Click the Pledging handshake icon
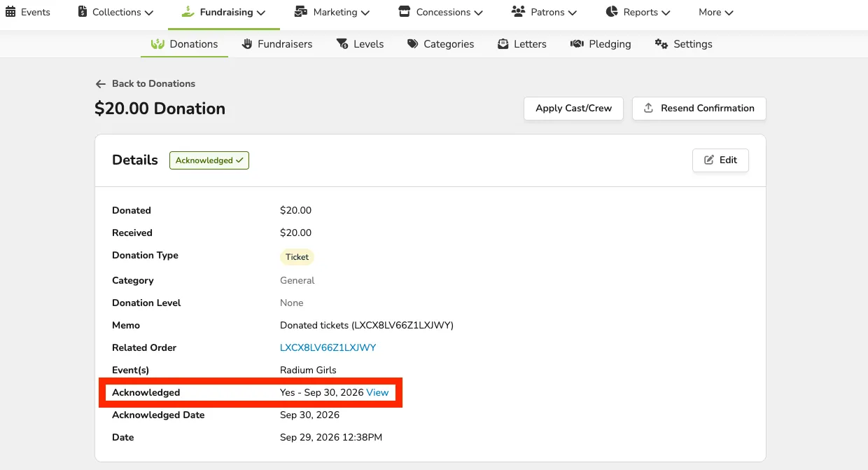Viewport: 868px width, 470px height. (577, 44)
